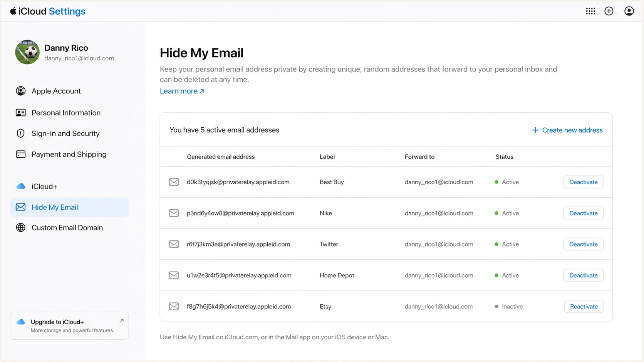
Task: Click the Forward to column header
Action: point(419,157)
